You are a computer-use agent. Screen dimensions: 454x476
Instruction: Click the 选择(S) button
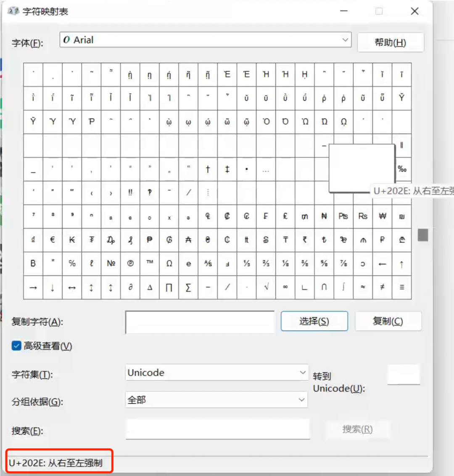[x=314, y=321]
